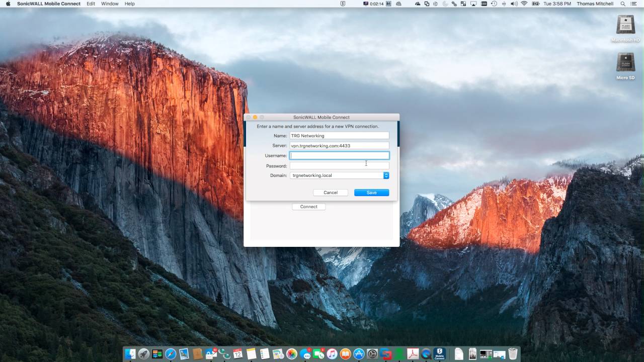Click the volume speaker menu bar icon
This screenshot has height=362, width=644.
pyautogui.click(x=514, y=4)
